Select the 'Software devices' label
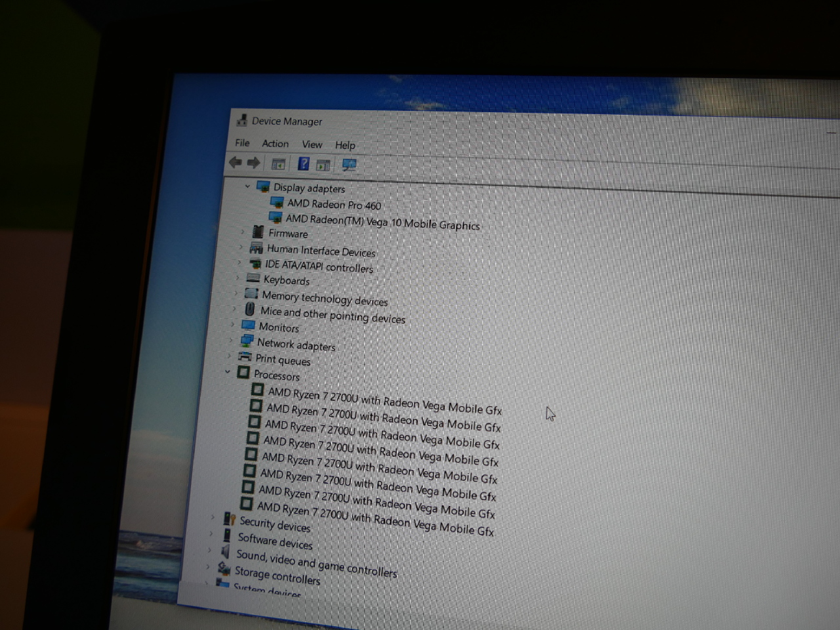Image resolution: width=840 pixels, height=630 pixels. click(x=275, y=541)
